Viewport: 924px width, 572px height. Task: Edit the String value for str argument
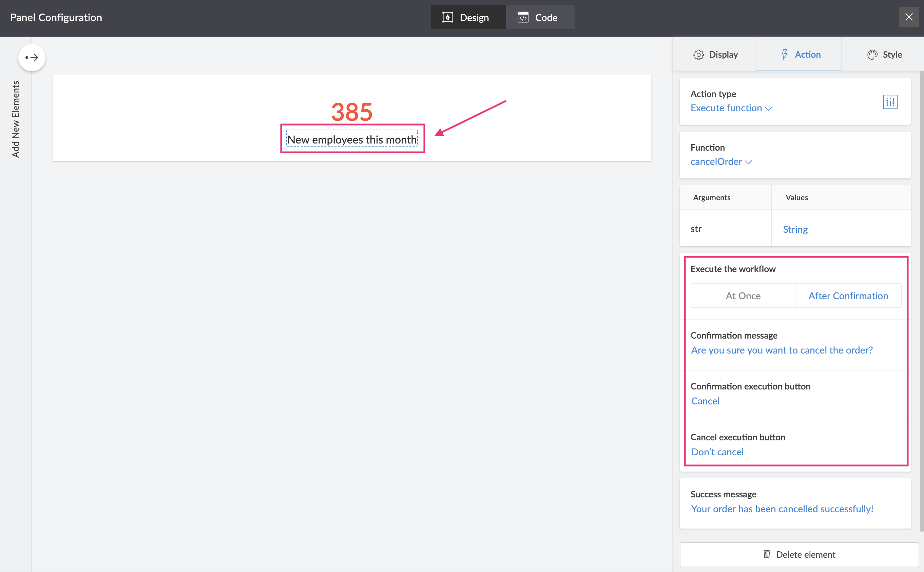point(795,229)
